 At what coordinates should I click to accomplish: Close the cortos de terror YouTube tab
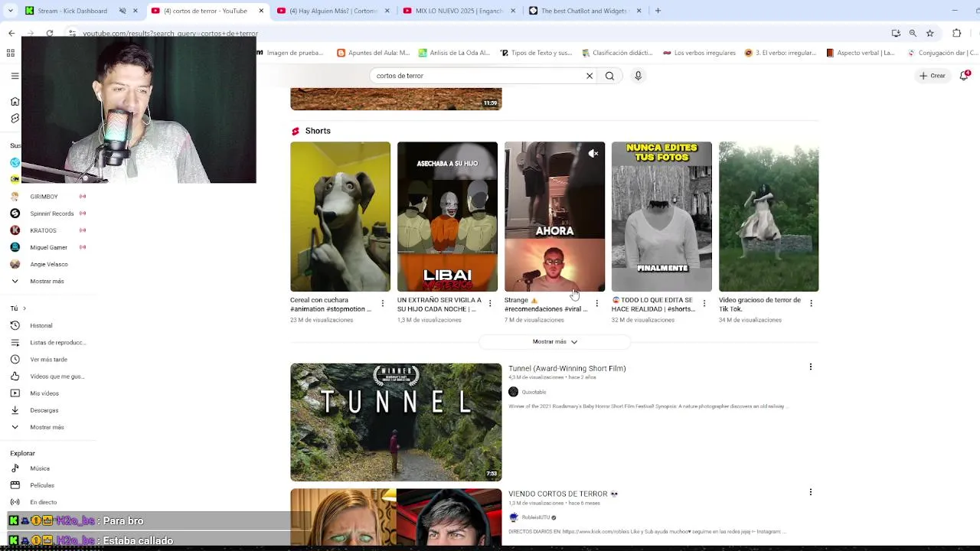click(x=261, y=11)
